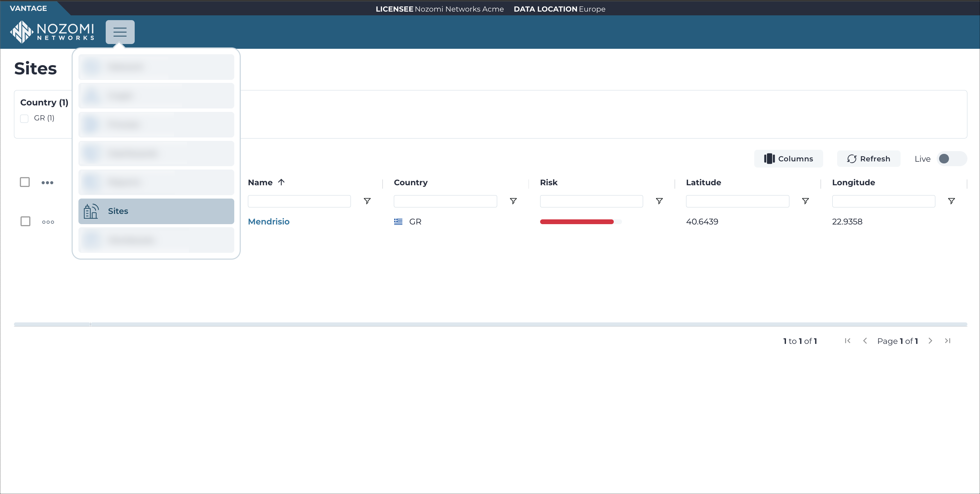
Task: Toggle the checkbox next to first row
Action: tap(25, 222)
